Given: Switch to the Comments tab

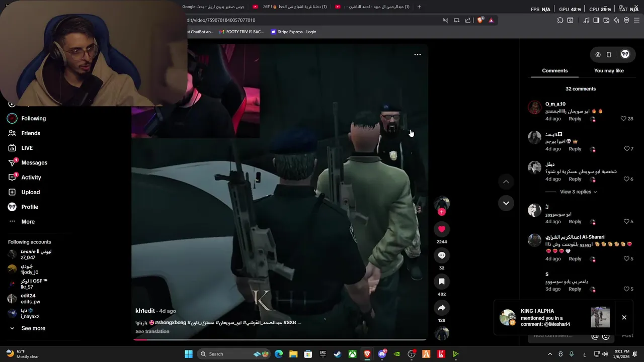Looking at the screenshot, I should (x=555, y=71).
